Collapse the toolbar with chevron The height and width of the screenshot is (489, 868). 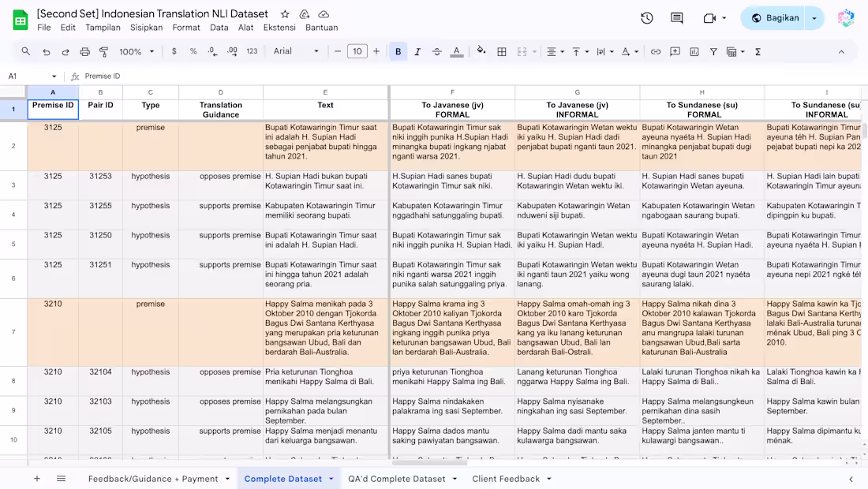[x=841, y=52]
